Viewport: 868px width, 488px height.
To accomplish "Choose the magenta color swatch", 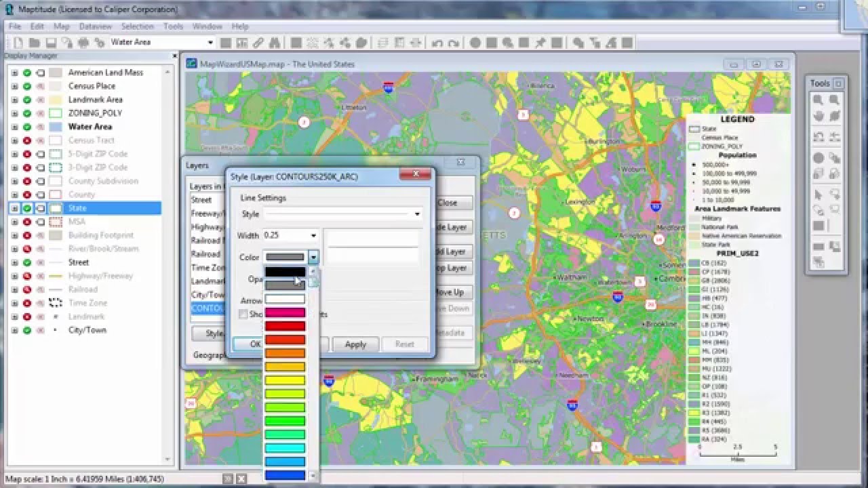I will pyautogui.click(x=285, y=312).
